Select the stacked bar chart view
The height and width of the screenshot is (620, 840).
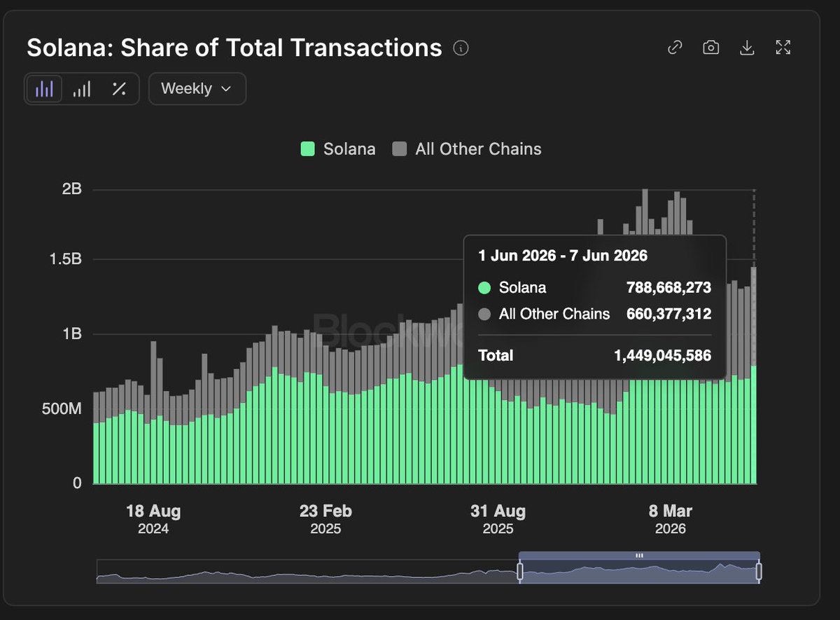click(45, 89)
